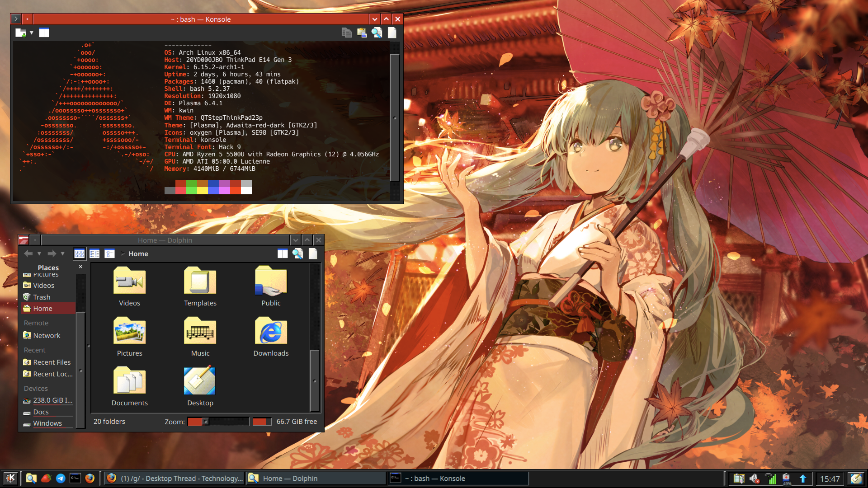The width and height of the screenshot is (868, 488).
Task: Launch file manager from panel quicklaunch
Action: (31, 478)
